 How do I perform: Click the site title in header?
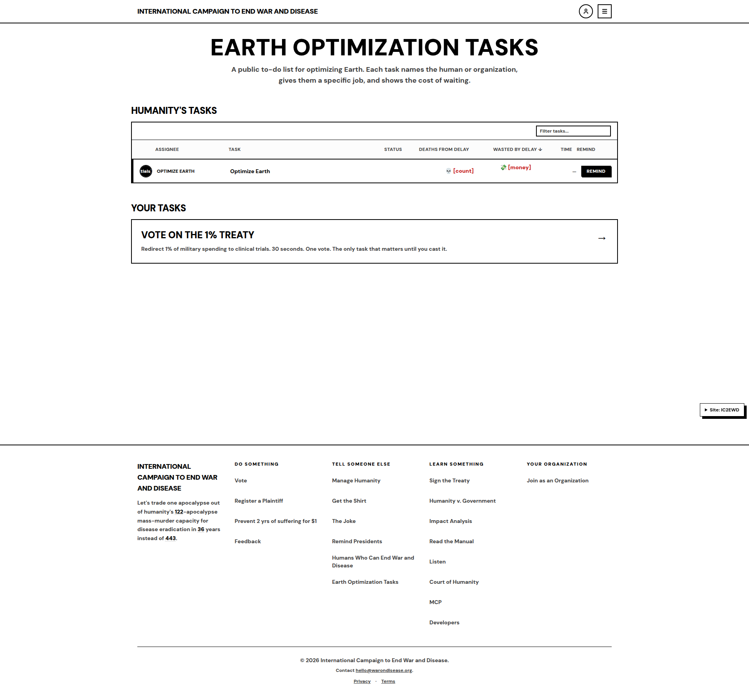(227, 11)
